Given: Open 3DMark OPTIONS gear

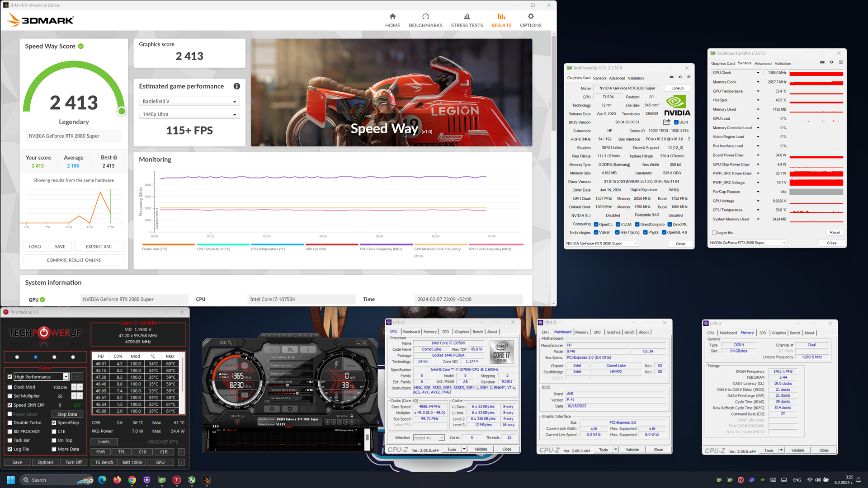Looking at the screenshot, I should coord(531,16).
